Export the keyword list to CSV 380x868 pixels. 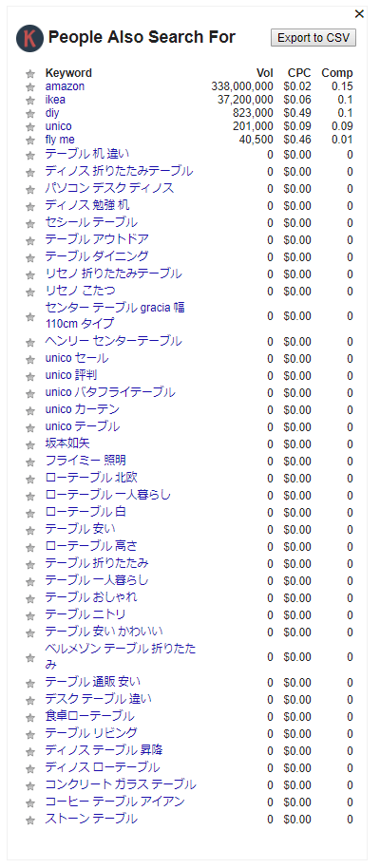point(313,38)
